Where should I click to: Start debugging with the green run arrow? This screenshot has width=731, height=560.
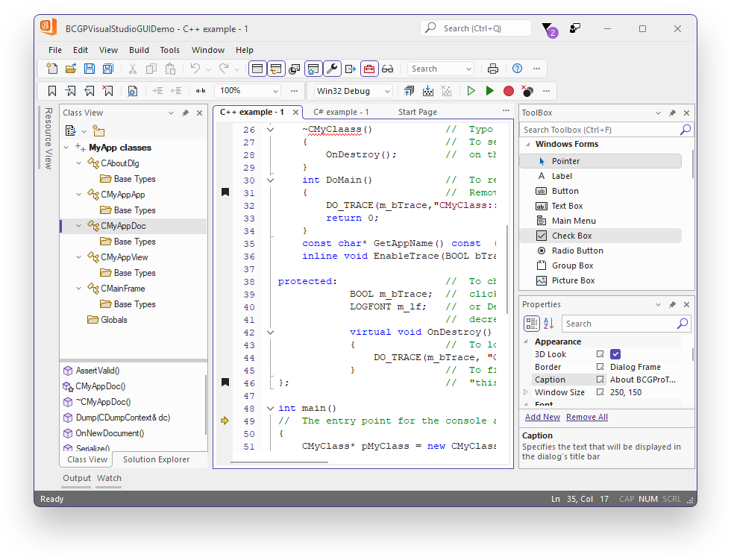point(489,89)
